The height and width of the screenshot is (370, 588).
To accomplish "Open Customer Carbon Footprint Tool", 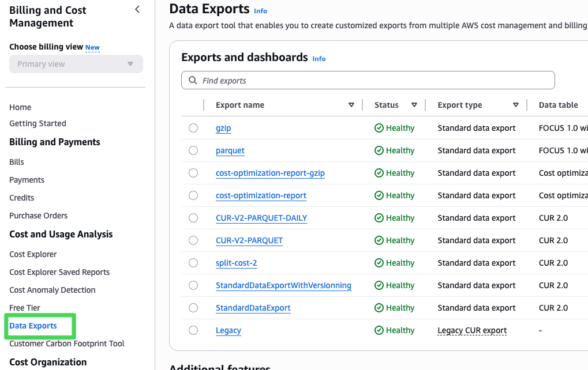I will click(x=67, y=344).
